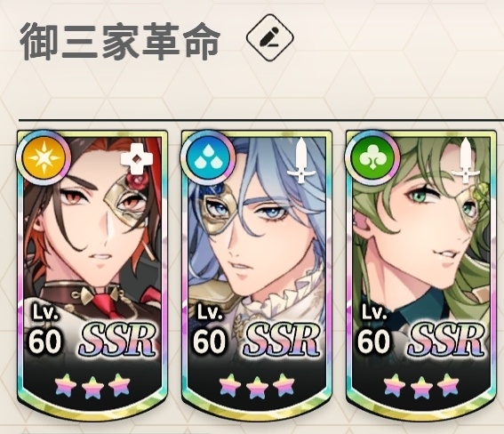
Task: Tap SSR label on blue-haired card
Action: click(281, 341)
